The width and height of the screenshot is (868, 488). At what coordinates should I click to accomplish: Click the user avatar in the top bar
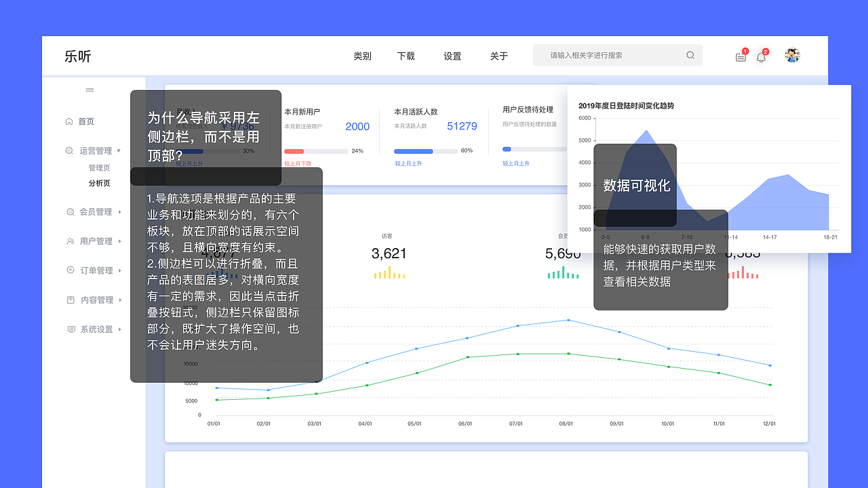[x=792, y=55]
